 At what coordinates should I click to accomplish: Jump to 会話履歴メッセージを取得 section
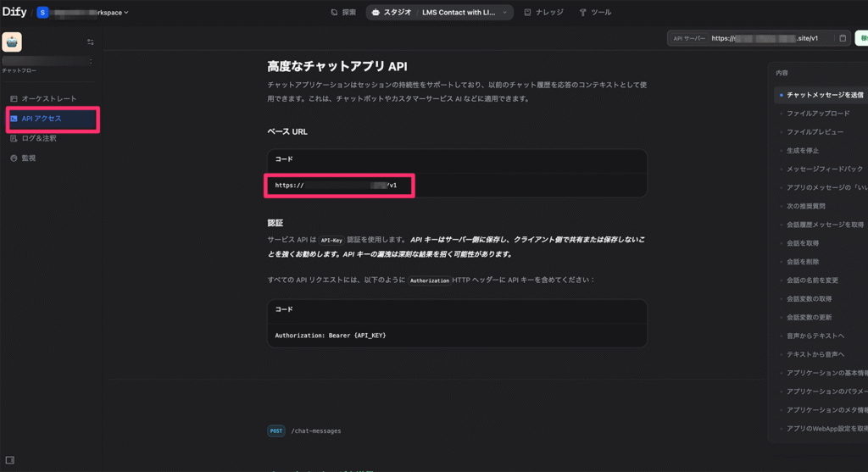tap(824, 225)
